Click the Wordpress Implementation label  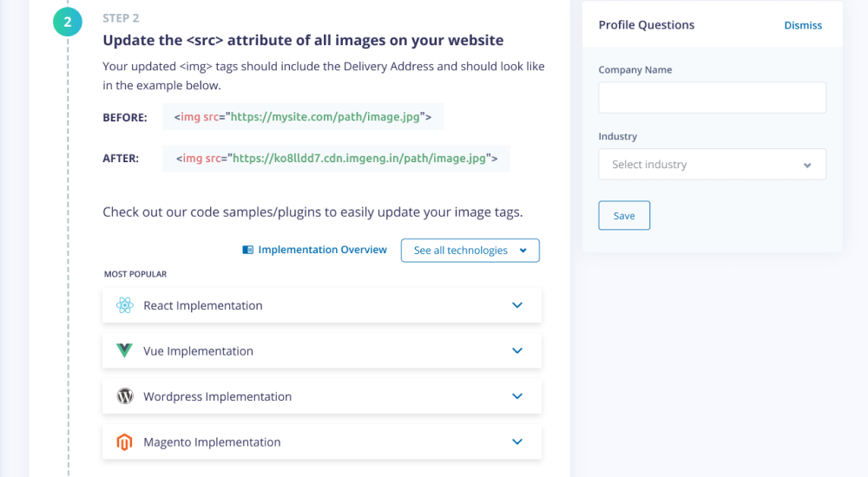pos(217,396)
